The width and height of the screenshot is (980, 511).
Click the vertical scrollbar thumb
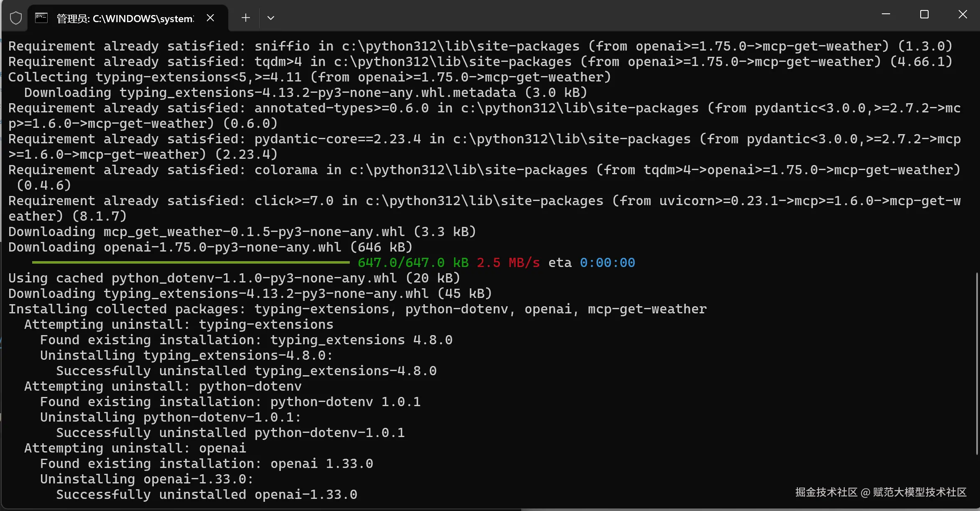point(977,363)
